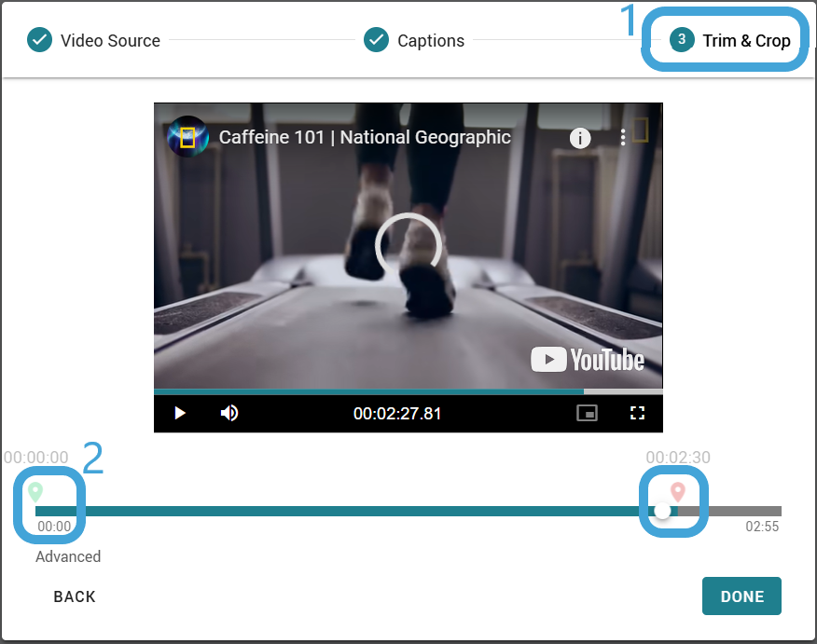
Task: Return to the Captions step
Action: pos(413,40)
